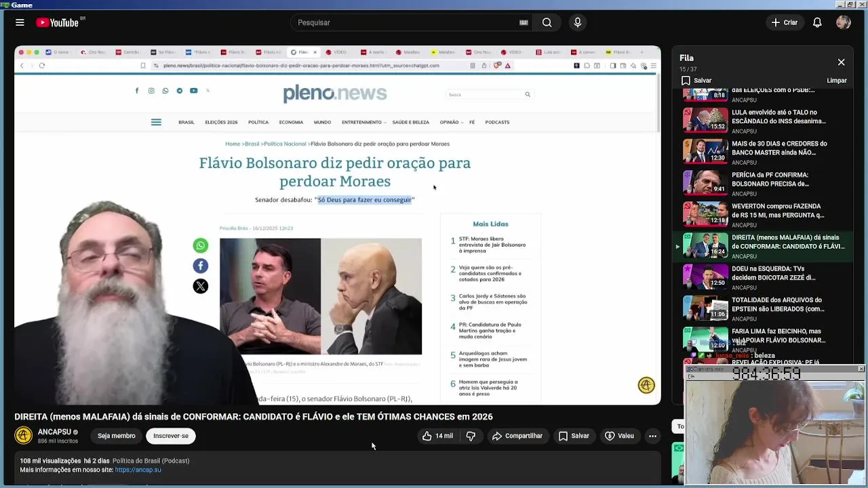
Task: Click the Facebook icon in pleno.news header
Action: pos(137,91)
